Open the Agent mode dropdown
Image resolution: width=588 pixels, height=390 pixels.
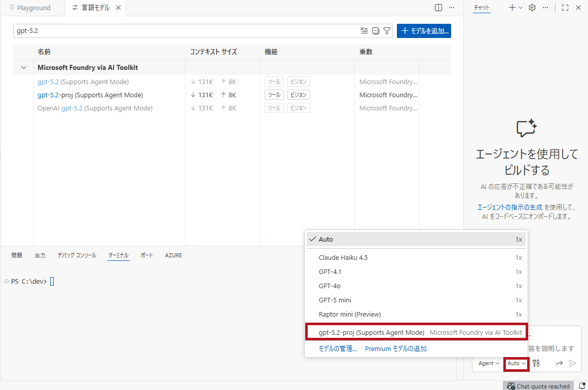(487, 363)
